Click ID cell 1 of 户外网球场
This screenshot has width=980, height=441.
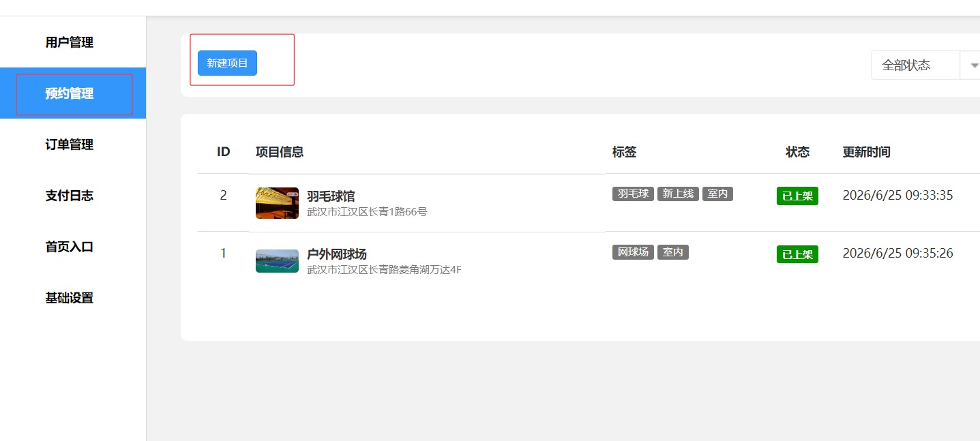(223, 254)
